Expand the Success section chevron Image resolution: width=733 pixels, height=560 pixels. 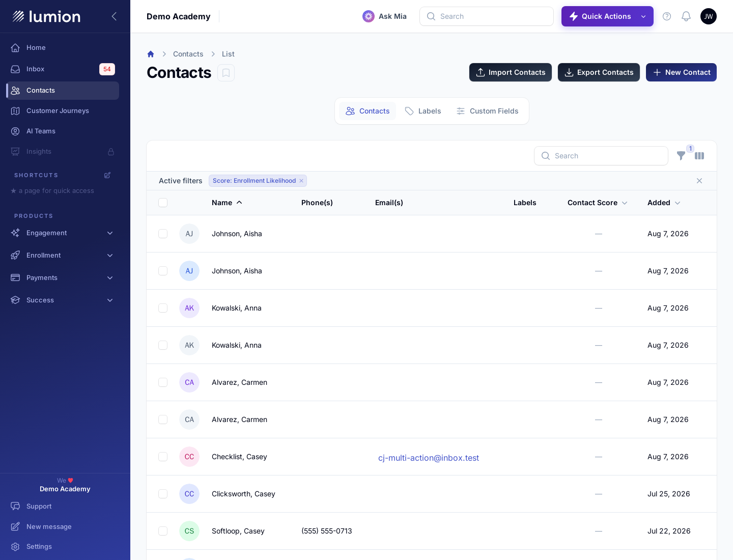click(x=110, y=300)
